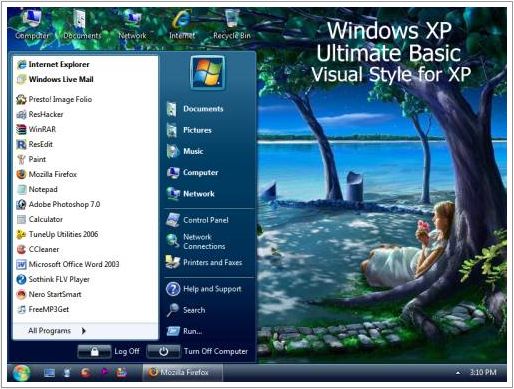Switch to the Mozilla Firefox taskbar button
Image resolution: width=514 pixels, height=389 pixels.
pos(183,372)
